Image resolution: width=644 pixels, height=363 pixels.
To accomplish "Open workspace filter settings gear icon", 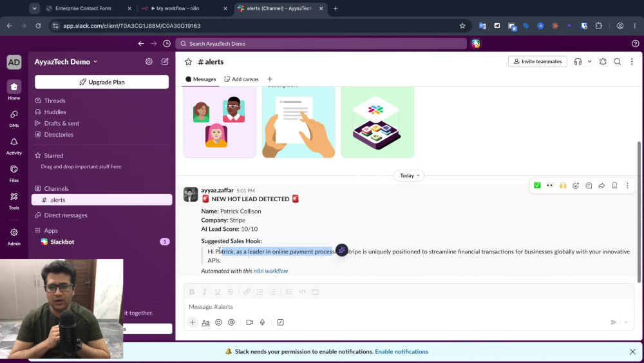I will 149,62.
